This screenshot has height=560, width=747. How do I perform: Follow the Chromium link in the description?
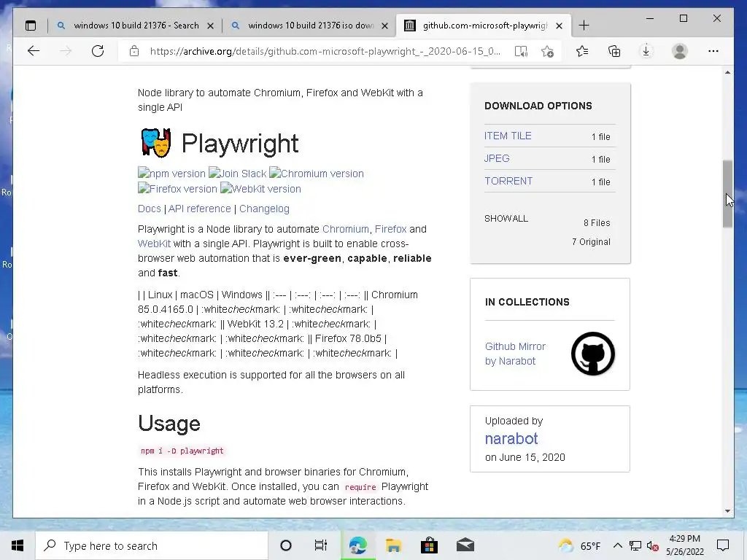(x=345, y=229)
